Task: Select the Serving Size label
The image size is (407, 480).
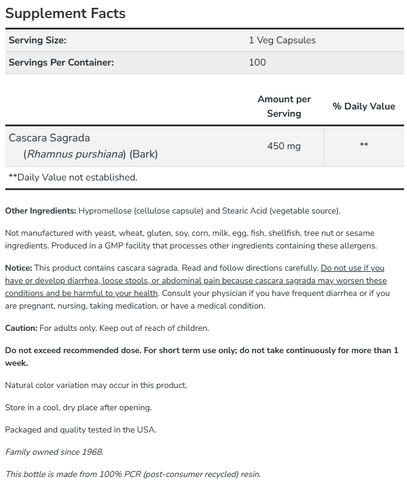Action: [37, 40]
